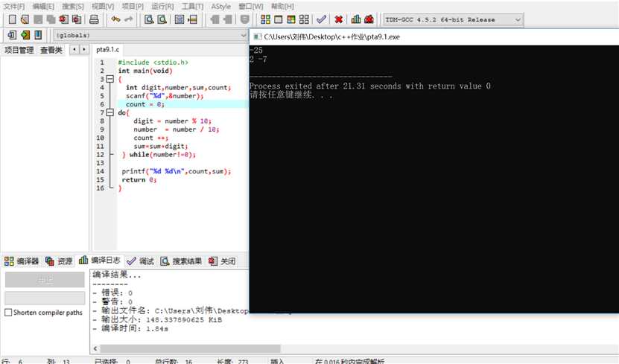Viewport: 619px width, 364px height.
Task: Open the 运行[R] menu
Action: (x=162, y=6)
